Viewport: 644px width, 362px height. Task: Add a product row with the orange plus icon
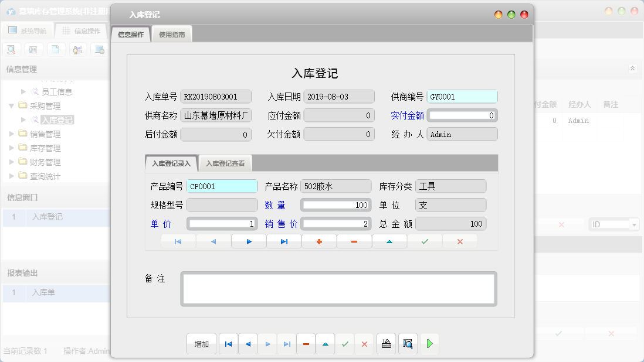pyautogui.click(x=319, y=240)
